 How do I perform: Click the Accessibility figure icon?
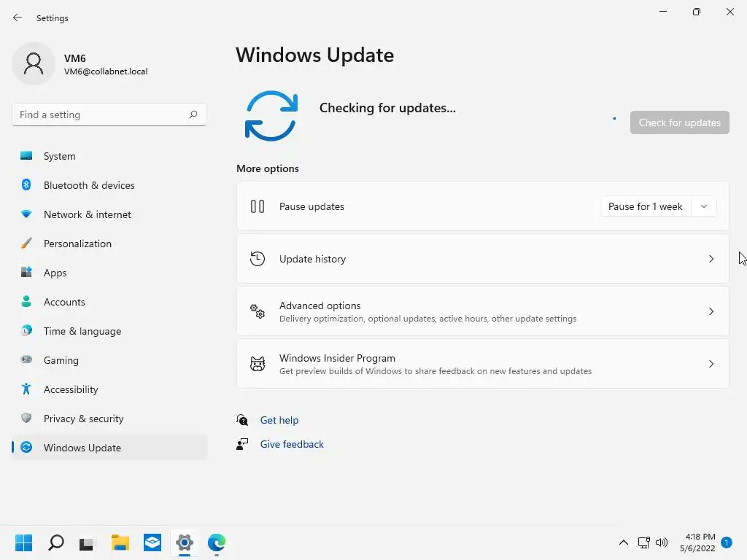click(26, 389)
